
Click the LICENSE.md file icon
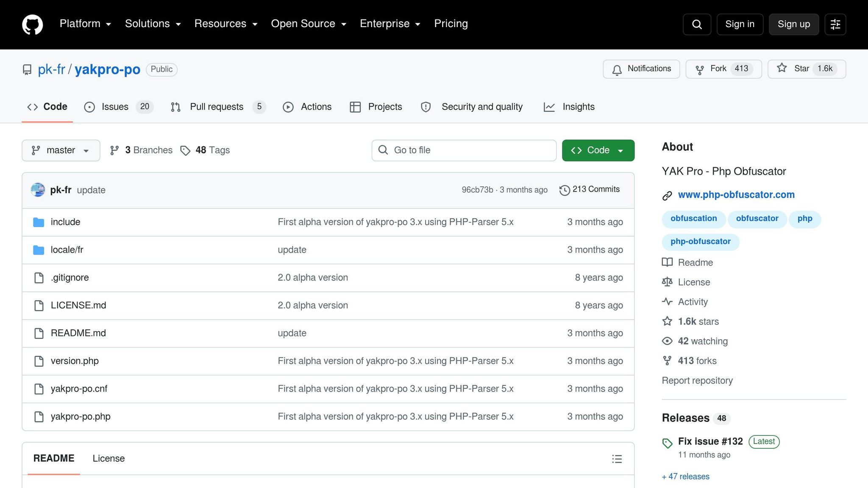(x=39, y=305)
